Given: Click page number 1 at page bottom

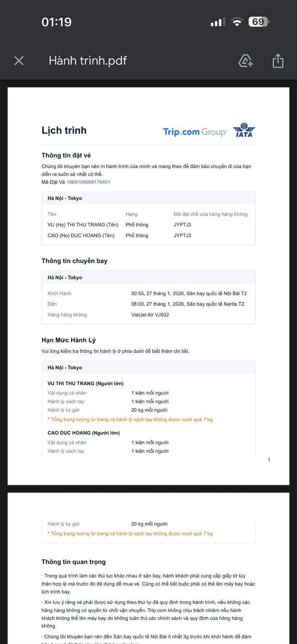Looking at the screenshot, I should click(269, 460).
